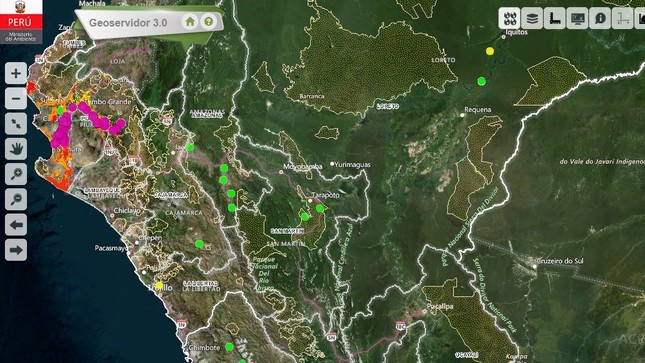Activate the ruler measurement tool
Image resolution: width=645 pixels, height=363 pixels.
(555, 18)
